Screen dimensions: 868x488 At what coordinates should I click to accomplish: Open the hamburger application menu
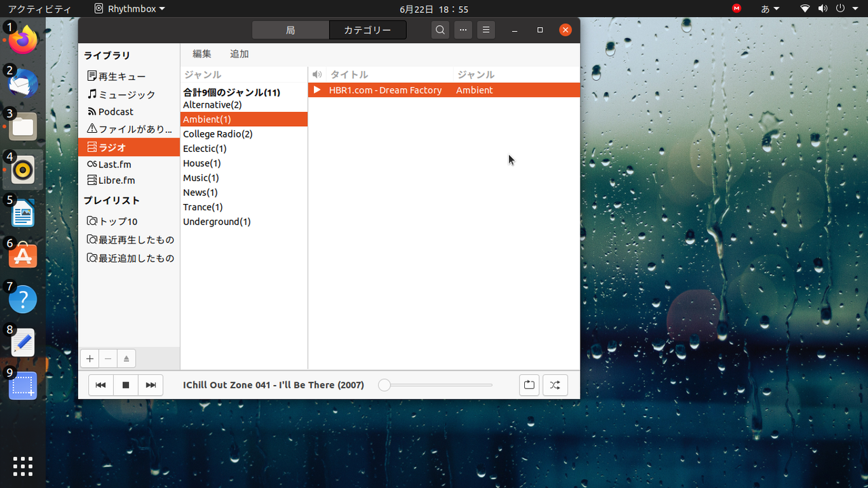(x=486, y=30)
